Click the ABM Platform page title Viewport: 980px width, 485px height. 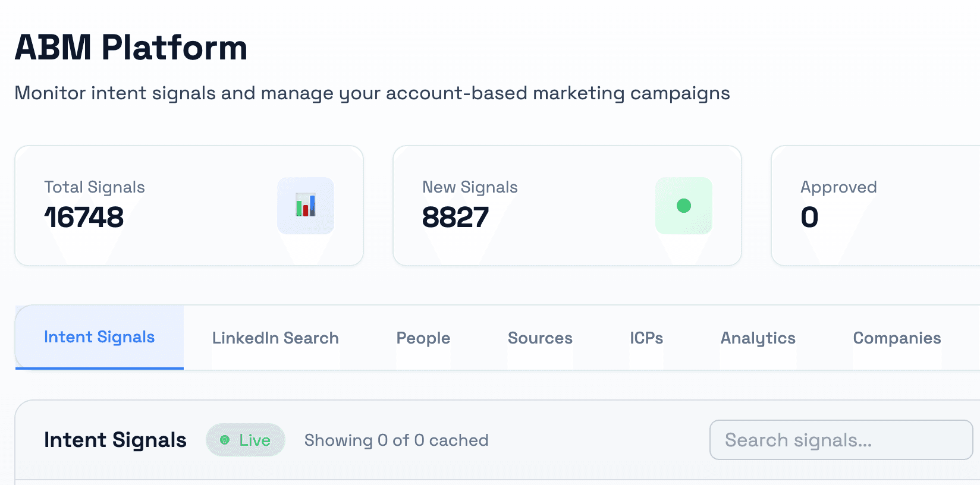(x=131, y=48)
